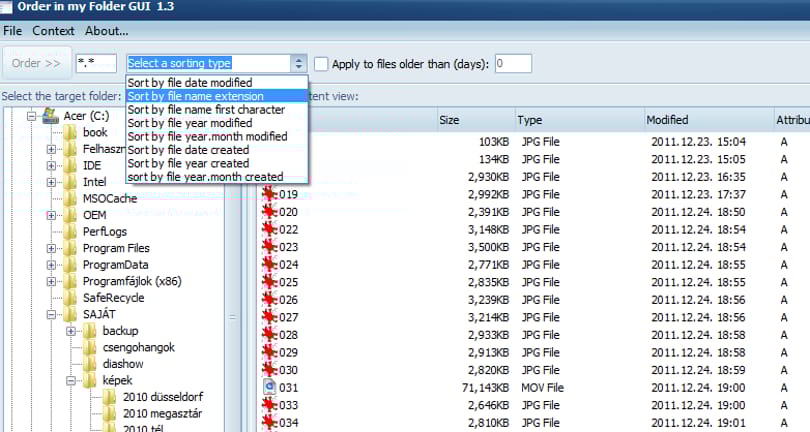The height and width of the screenshot is (432, 810).
Task: Click the JPG icon of file 028
Action: pos(270,335)
